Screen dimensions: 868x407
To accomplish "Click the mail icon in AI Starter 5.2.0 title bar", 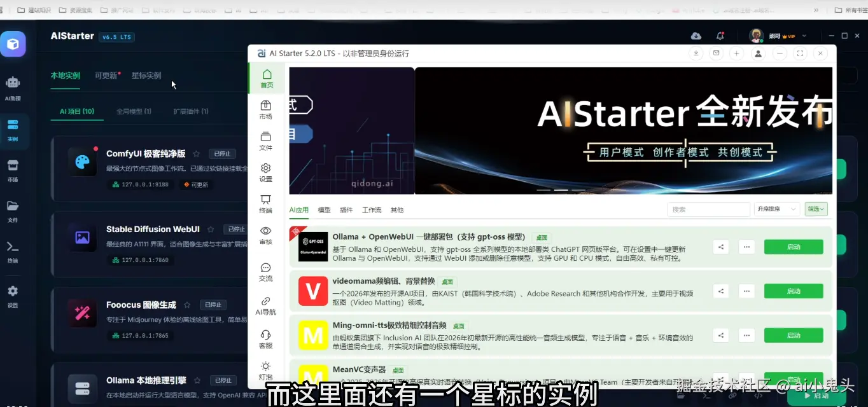I will (x=717, y=53).
